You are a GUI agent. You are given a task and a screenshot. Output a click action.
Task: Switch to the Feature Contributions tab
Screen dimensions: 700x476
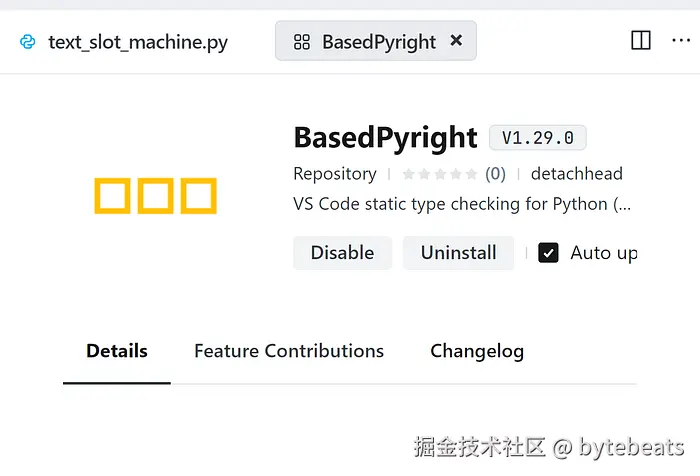[289, 351]
